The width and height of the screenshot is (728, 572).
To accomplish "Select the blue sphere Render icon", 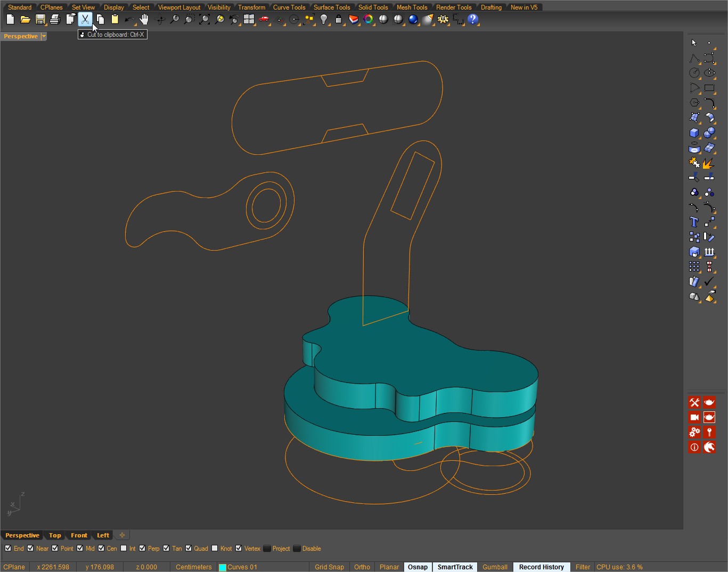I will (x=413, y=20).
